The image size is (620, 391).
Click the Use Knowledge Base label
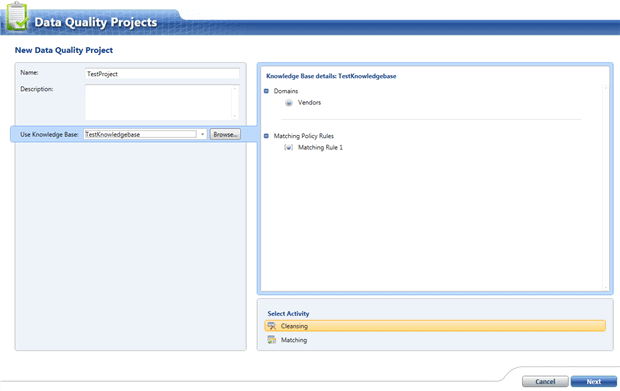[49, 134]
